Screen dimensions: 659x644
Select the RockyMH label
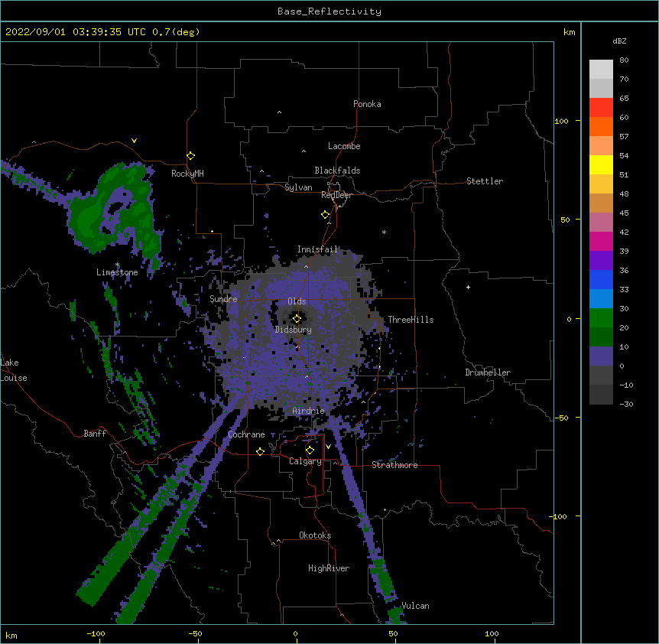click(187, 174)
